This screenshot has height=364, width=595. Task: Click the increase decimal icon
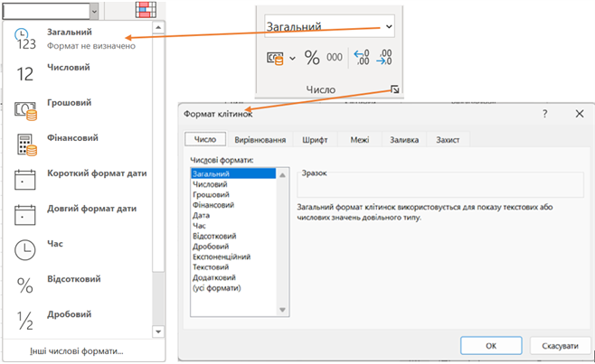[x=362, y=58]
